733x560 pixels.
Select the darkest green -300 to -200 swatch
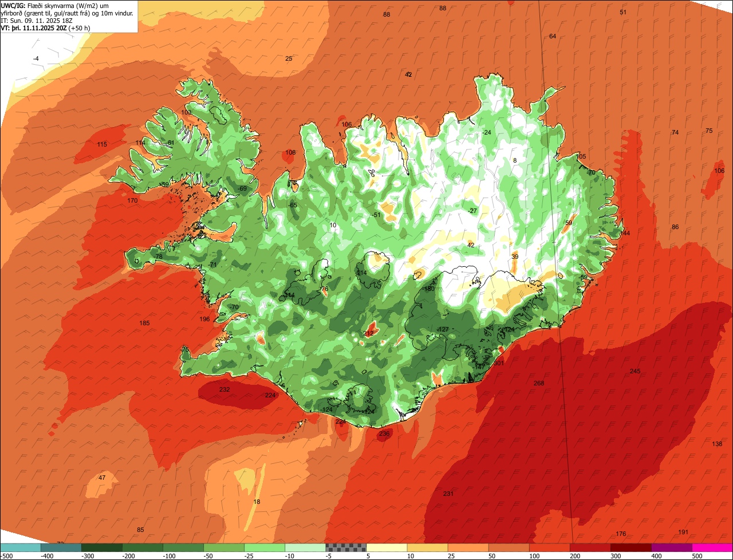pyautogui.click(x=101, y=547)
